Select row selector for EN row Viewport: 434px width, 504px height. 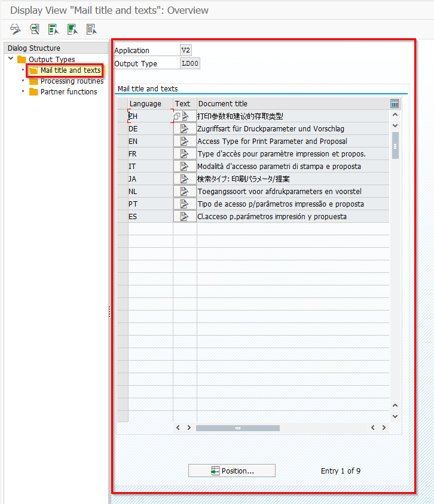click(123, 141)
